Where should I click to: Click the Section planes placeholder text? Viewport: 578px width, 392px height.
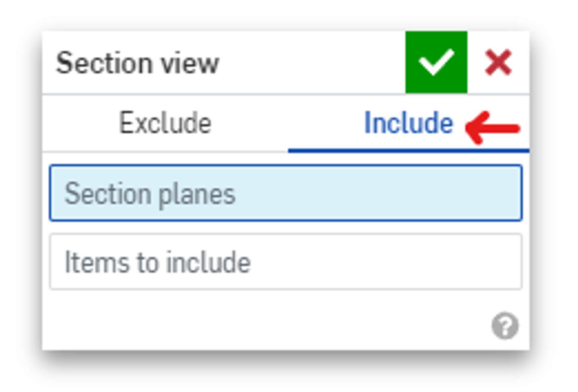click(x=150, y=194)
